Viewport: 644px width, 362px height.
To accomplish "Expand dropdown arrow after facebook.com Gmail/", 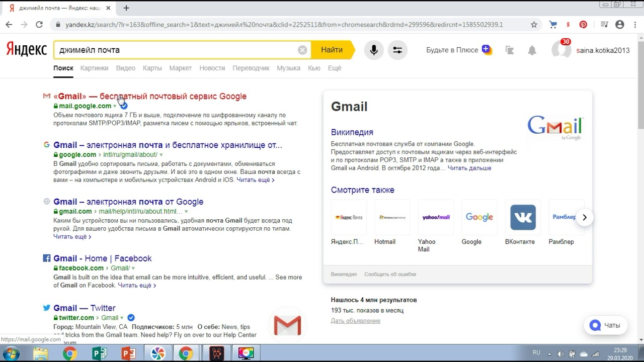I will point(133,268).
